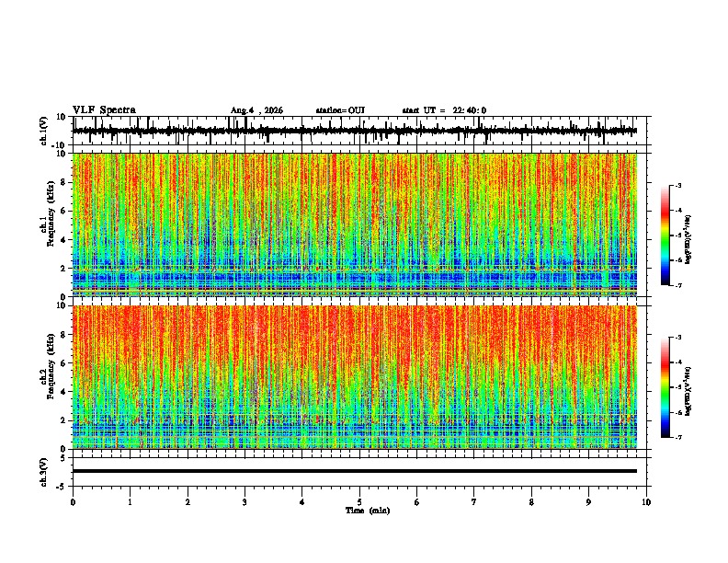
Task: Click the "10" tick on Time axis
Action: [646, 502]
